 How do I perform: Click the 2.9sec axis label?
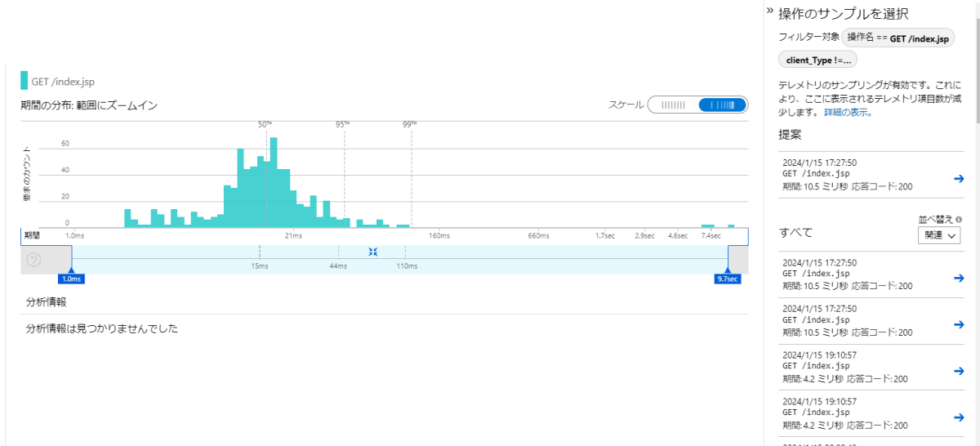pos(644,235)
